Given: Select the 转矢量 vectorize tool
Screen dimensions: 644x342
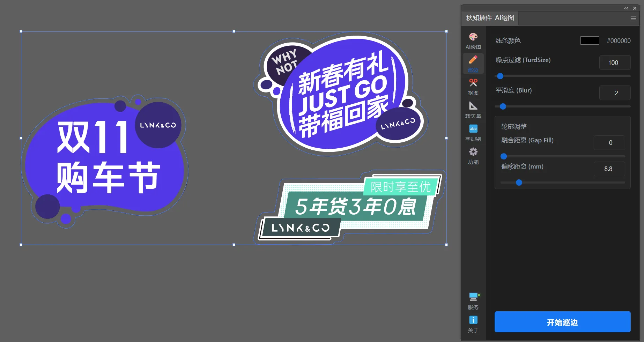Looking at the screenshot, I should pyautogui.click(x=473, y=109).
